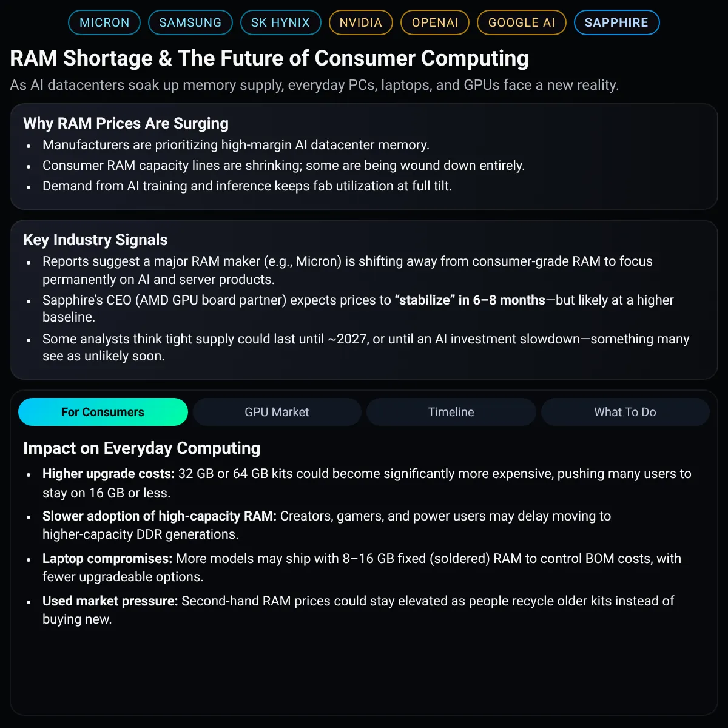
Task: Click the RAM Shortage page heading
Action: point(269,58)
